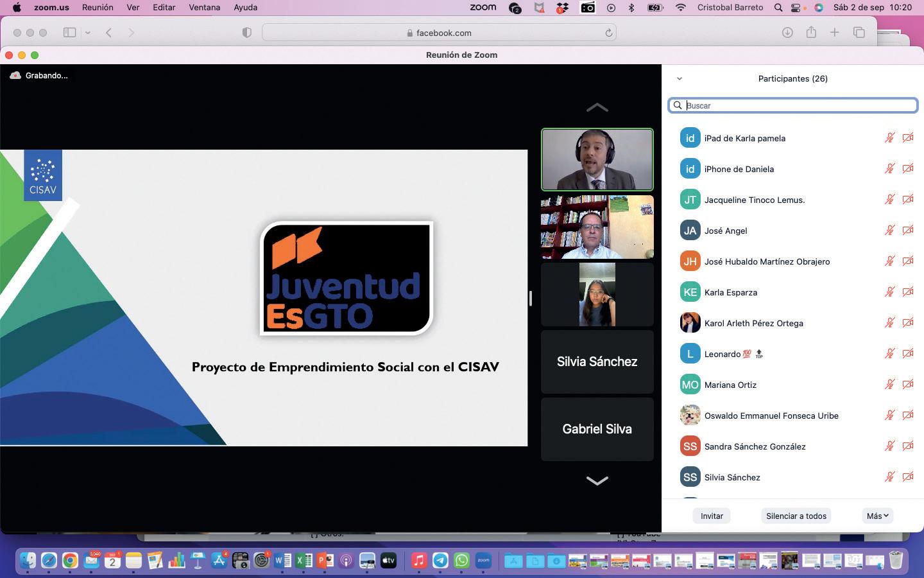This screenshot has height=578, width=924.
Task: Click muted mic icon for Oswaldo Emmanuel Fonseca Uribe
Action: (x=890, y=416)
